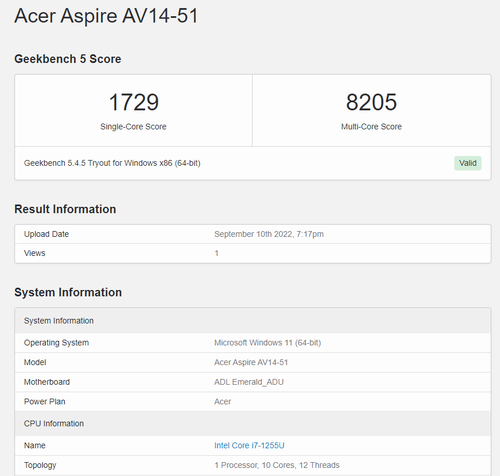500x476 pixels.
Task: Select the 1729 single-core score value
Action: click(133, 102)
